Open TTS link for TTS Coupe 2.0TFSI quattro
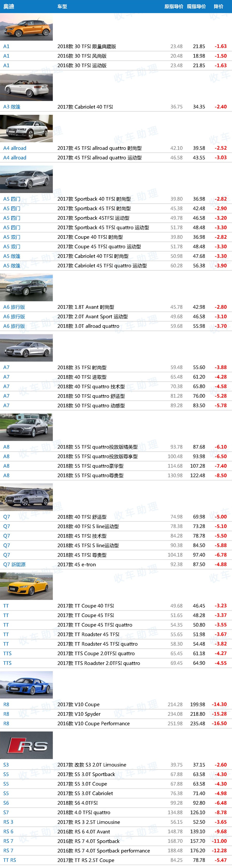The width and height of the screenshot is (232, 868). [7, 653]
